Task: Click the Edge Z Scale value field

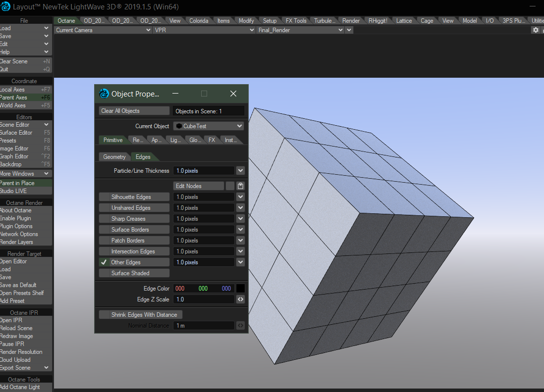Action: coord(204,299)
